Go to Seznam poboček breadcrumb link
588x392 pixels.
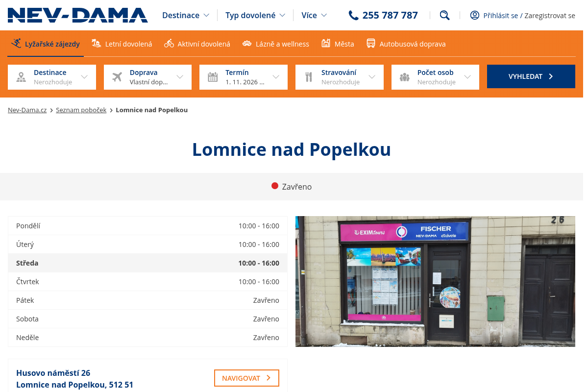click(x=81, y=110)
